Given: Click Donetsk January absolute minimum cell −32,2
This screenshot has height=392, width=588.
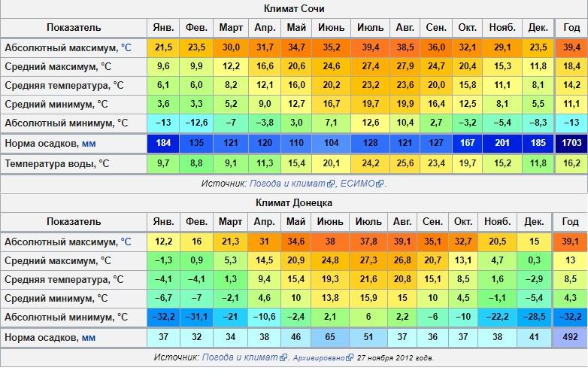Looking at the screenshot, I should coord(164,317).
